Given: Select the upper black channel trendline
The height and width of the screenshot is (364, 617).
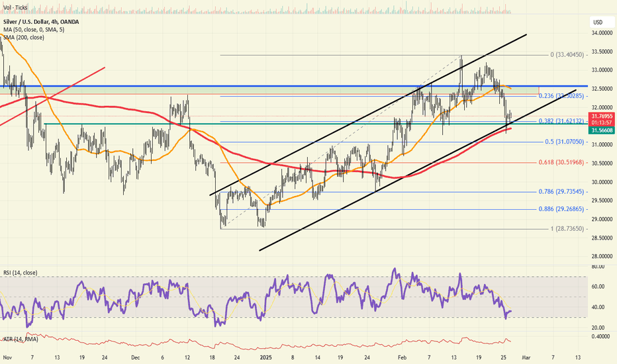Looking at the screenshot, I should [x=368, y=114].
